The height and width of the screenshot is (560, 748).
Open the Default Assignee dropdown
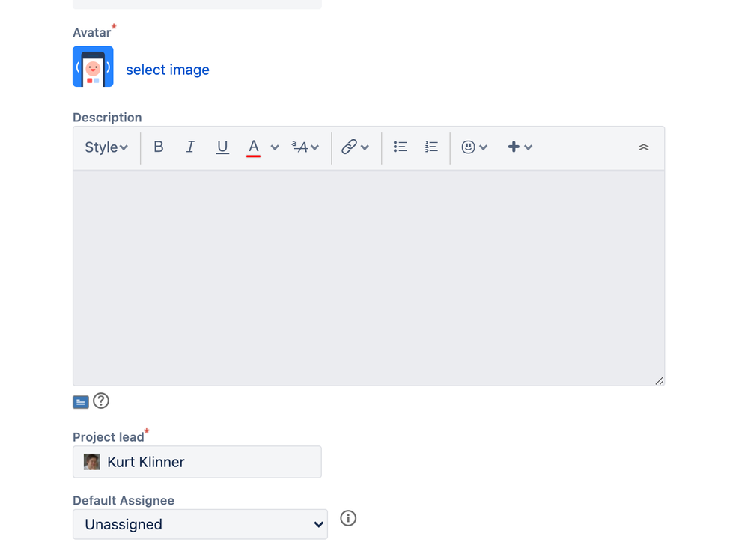(x=199, y=524)
